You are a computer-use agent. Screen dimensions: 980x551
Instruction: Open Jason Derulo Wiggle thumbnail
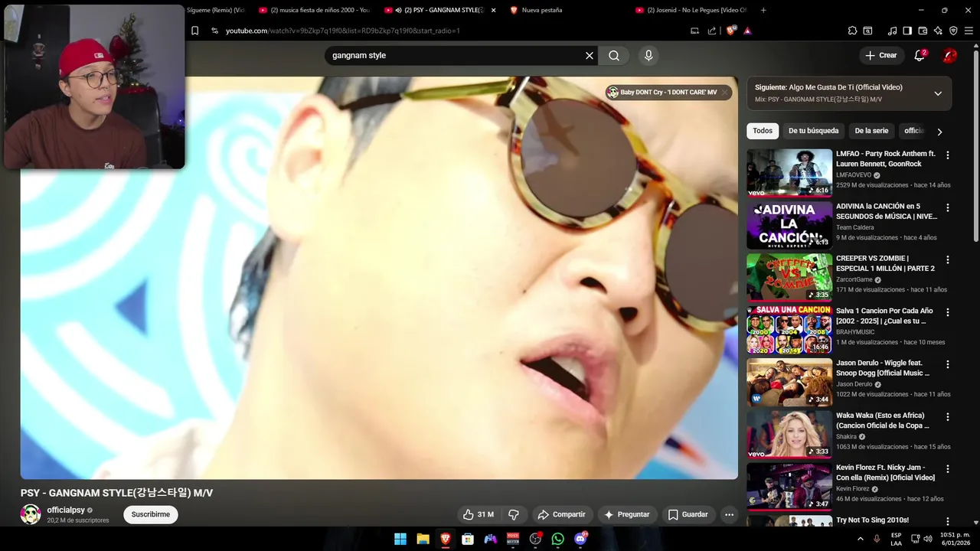[x=789, y=382]
